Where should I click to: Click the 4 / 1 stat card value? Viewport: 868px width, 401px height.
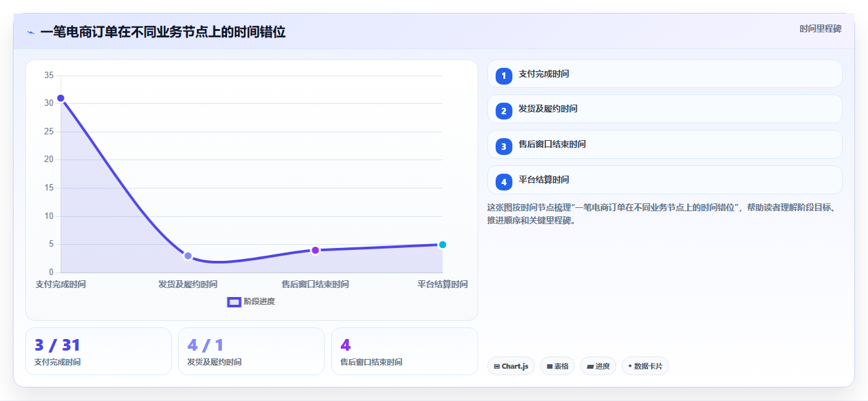click(205, 345)
